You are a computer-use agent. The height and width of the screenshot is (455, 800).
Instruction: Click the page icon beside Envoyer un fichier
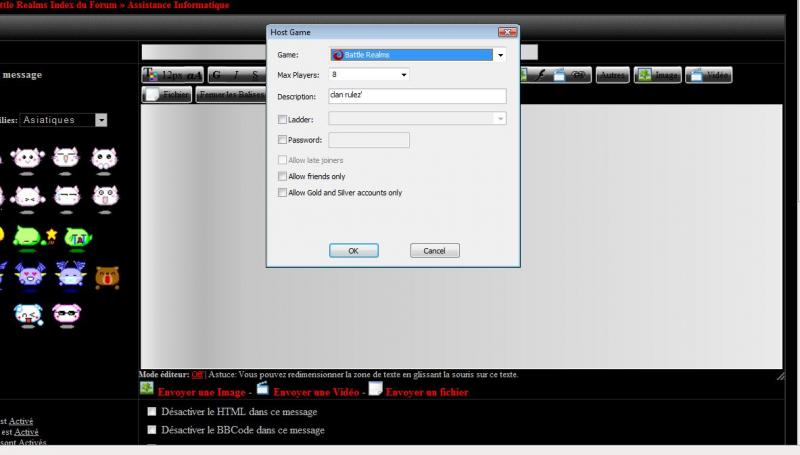pos(375,389)
